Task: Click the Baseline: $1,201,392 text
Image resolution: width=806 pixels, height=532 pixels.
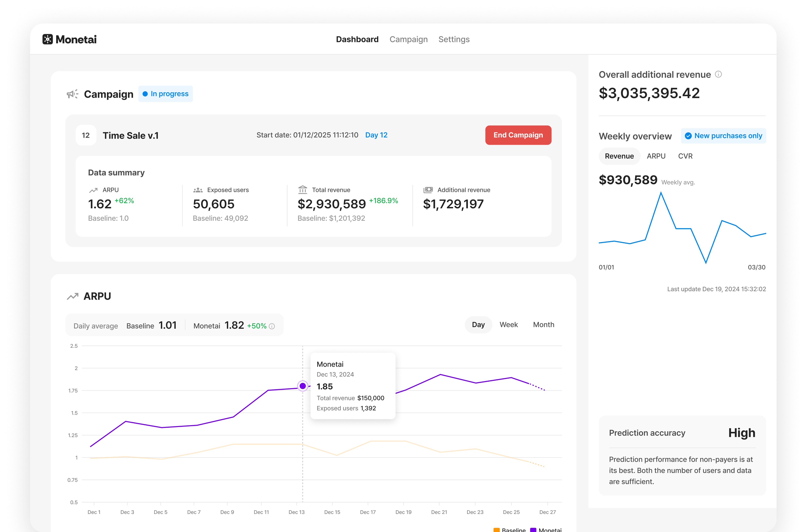Action: click(331, 218)
